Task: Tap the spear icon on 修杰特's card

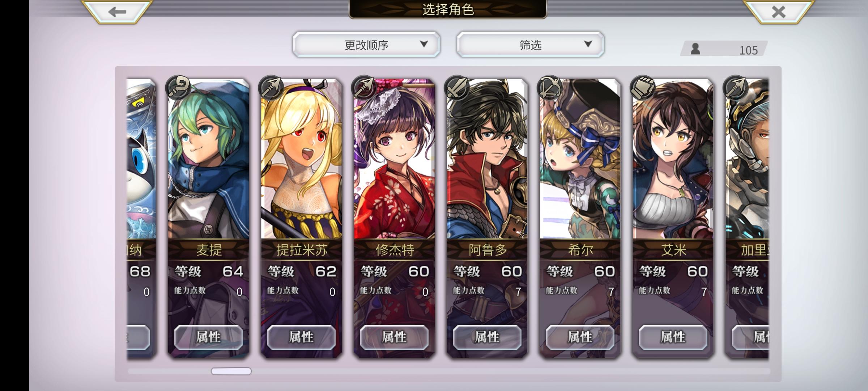Action: (x=364, y=88)
